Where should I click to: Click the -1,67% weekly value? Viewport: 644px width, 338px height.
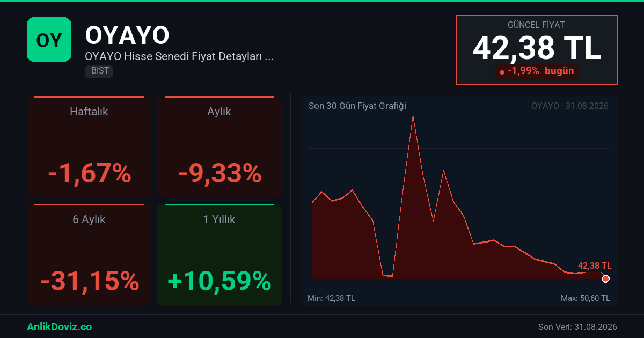point(89,173)
